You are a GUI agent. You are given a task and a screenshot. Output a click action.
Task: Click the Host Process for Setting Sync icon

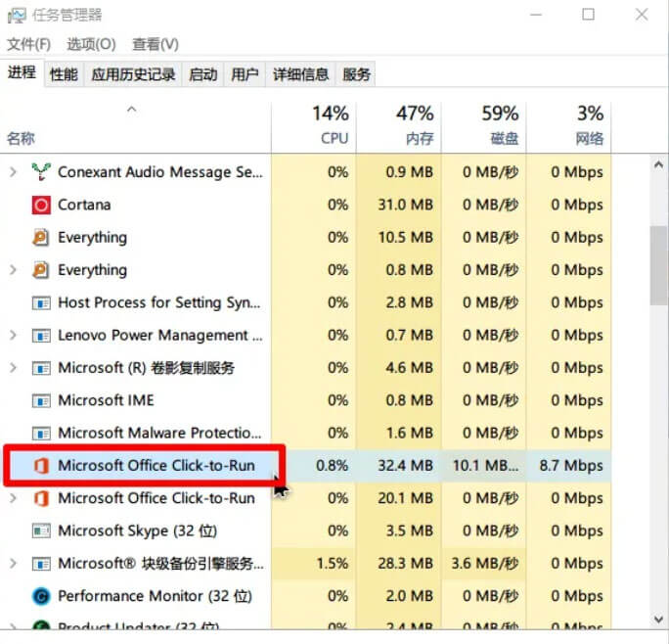41,302
